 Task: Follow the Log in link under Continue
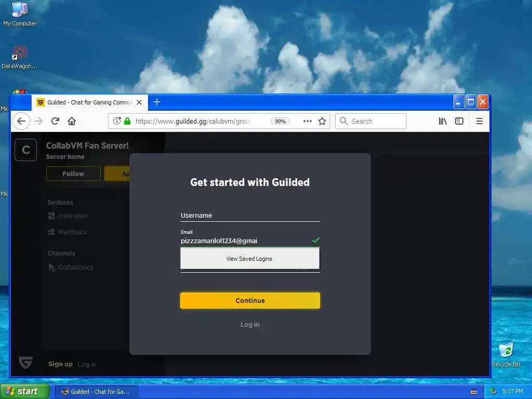pyautogui.click(x=250, y=324)
